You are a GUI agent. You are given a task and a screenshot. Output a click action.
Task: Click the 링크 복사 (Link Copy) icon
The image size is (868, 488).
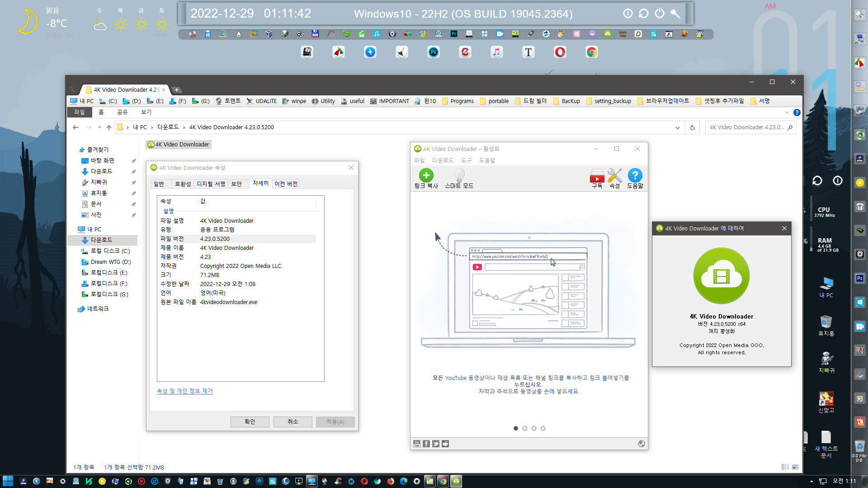[x=426, y=176]
